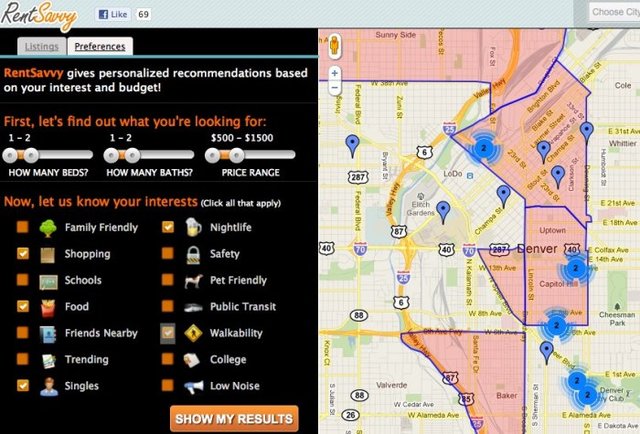Check the College checkbox
This screenshot has height=434, width=640.
(x=167, y=359)
